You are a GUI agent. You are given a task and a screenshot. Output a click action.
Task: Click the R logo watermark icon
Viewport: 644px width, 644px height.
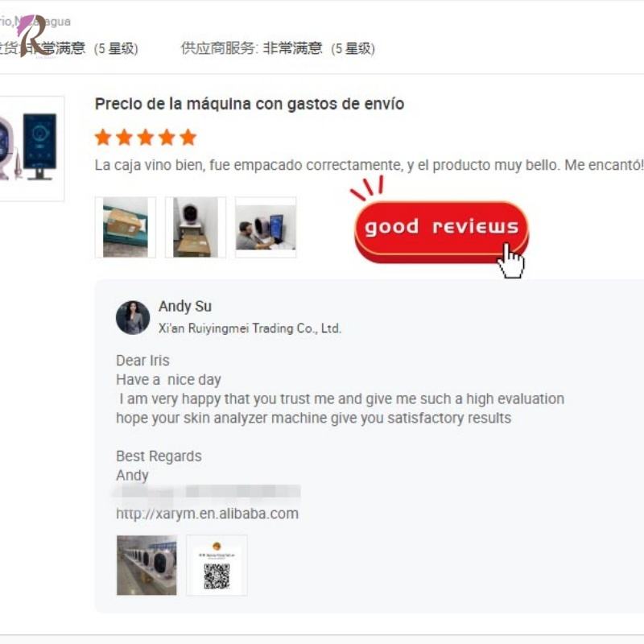(x=34, y=35)
